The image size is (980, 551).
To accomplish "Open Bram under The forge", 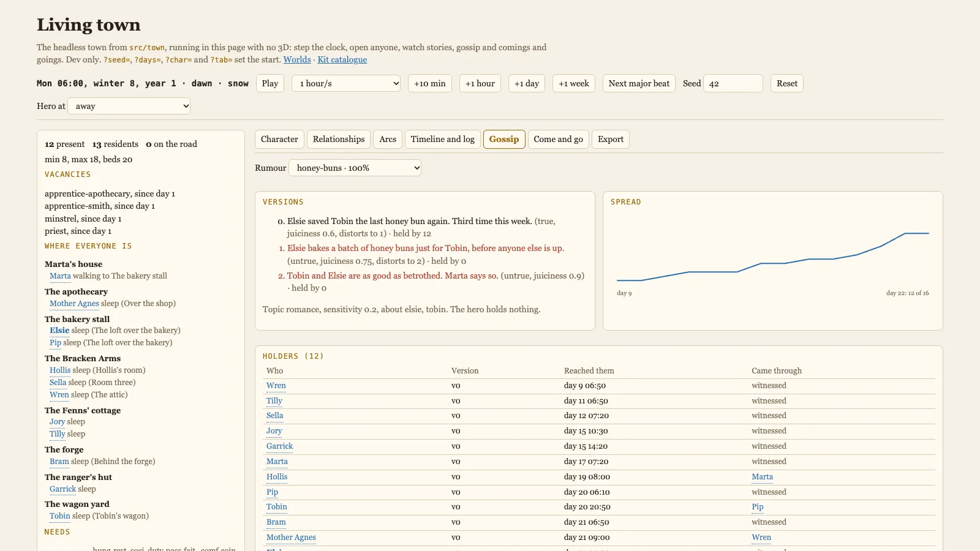I will point(59,462).
